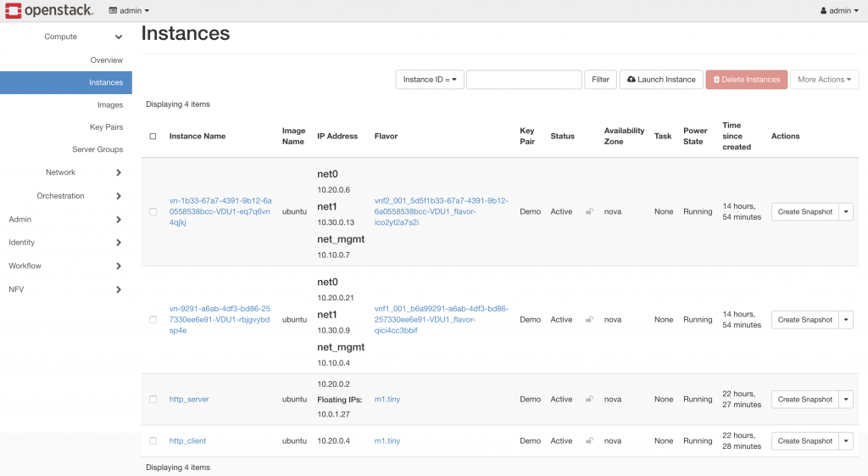Open the Instance ID filter dropdown
The height and width of the screenshot is (476, 868).
tap(431, 80)
